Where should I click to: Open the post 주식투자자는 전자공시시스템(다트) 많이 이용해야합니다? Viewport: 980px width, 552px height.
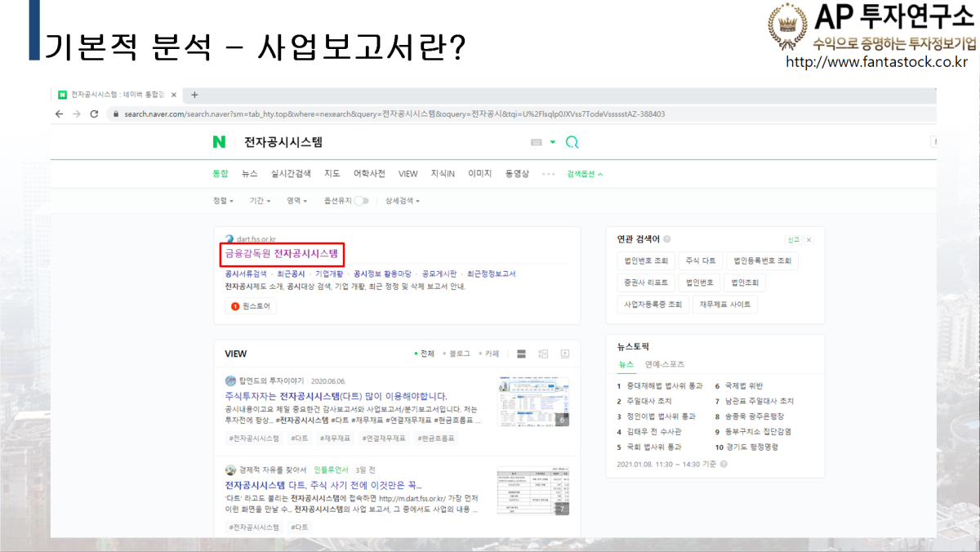(336, 396)
